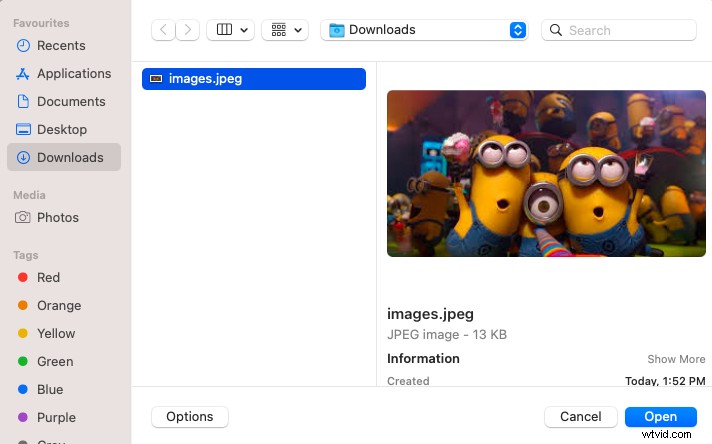Open Desktop in the sidebar

click(64, 129)
